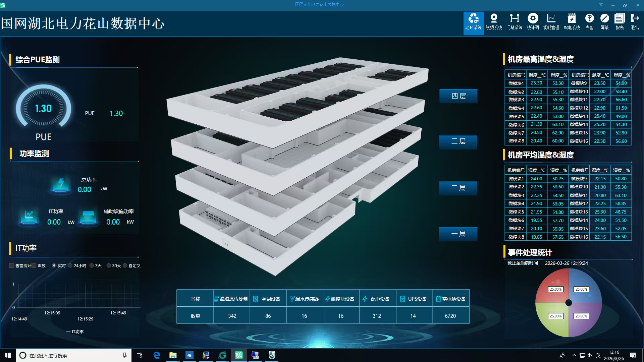Select the 一层 floor button
Screen dimensions: 644x362
(x=458, y=234)
